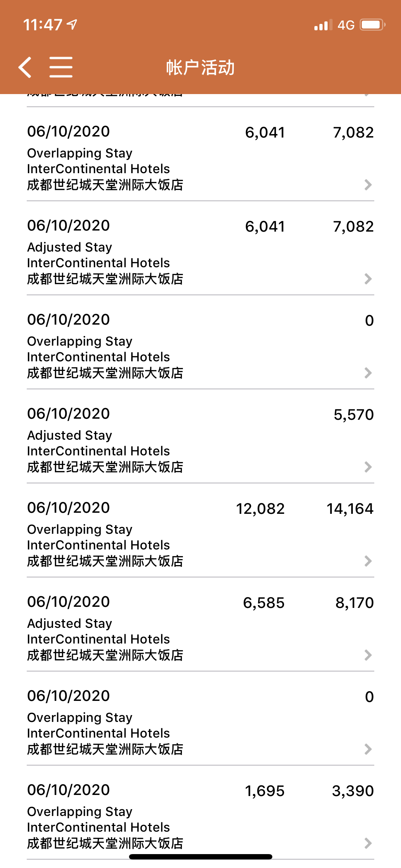Image resolution: width=401 pixels, height=868 pixels.
Task: Tap the battery icon in status bar
Action: click(x=372, y=25)
